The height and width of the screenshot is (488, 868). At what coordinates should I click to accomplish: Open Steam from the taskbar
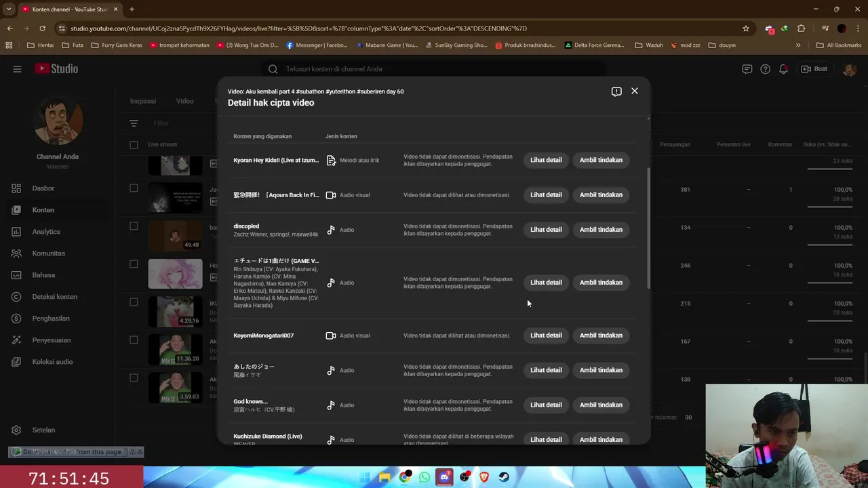(504, 477)
